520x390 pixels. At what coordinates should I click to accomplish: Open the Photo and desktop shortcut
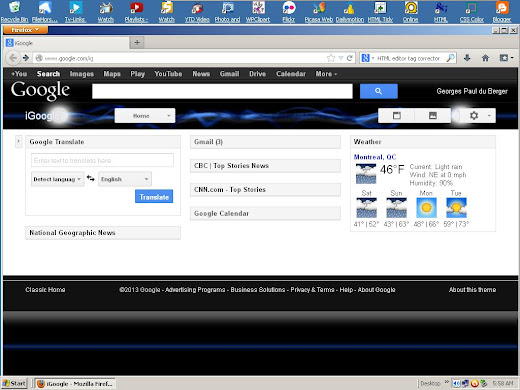point(227,11)
